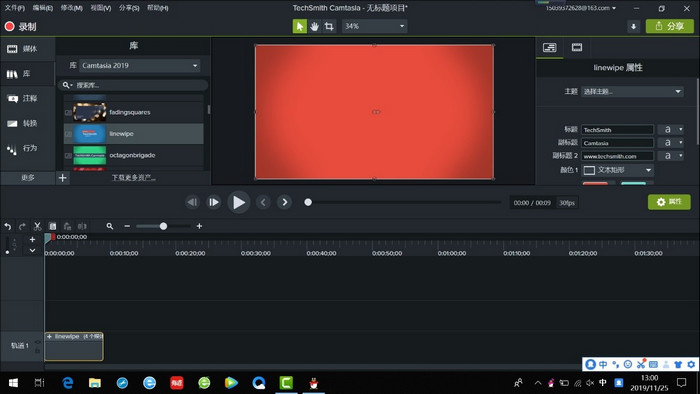Toggle visibility eye of 轨道 1

tap(38, 342)
